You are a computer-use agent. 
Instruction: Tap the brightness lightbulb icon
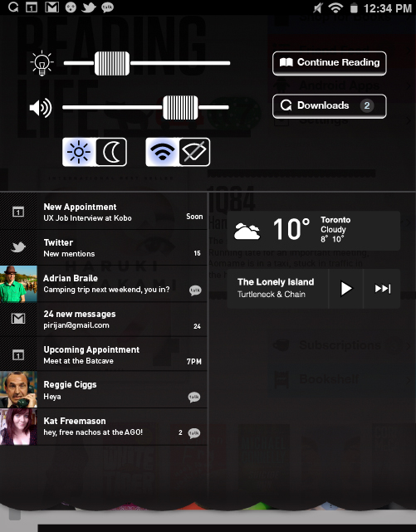pyautogui.click(x=42, y=63)
